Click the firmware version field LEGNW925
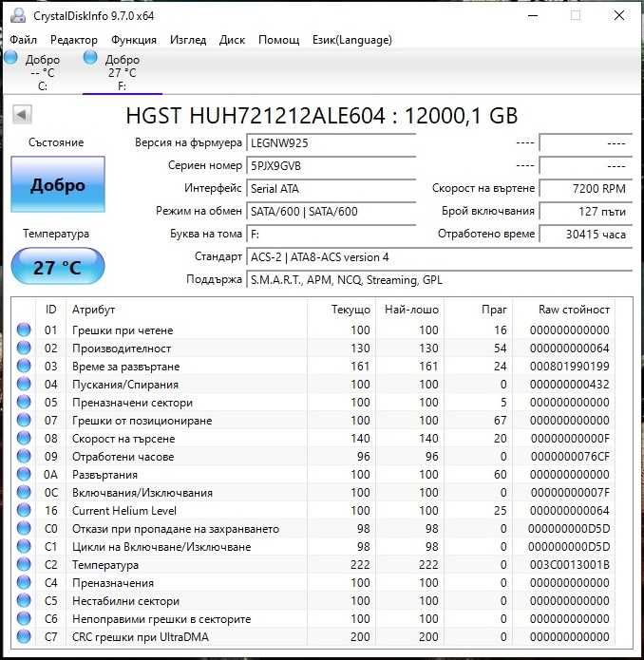 click(x=331, y=143)
